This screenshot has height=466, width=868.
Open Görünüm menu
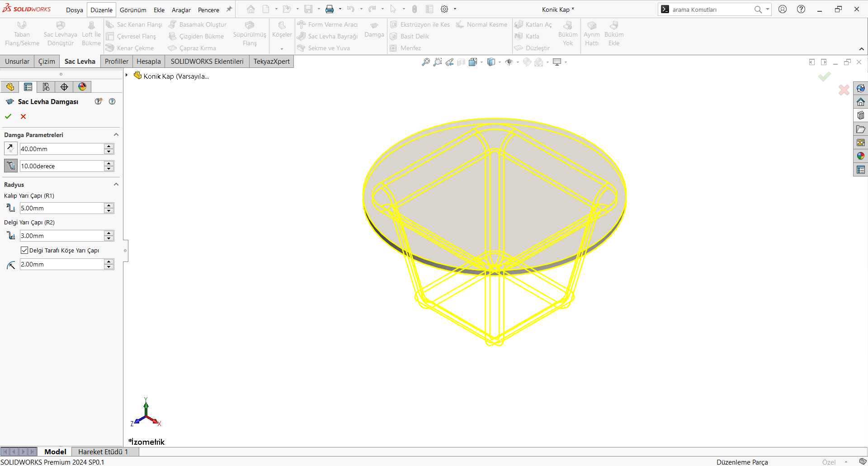[133, 10]
